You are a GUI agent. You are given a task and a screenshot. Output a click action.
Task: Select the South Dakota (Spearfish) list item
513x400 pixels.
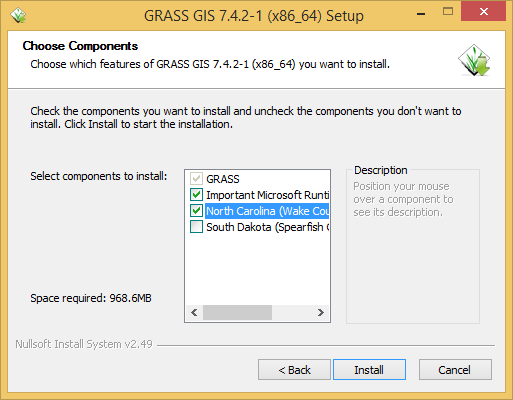pos(267,227)
